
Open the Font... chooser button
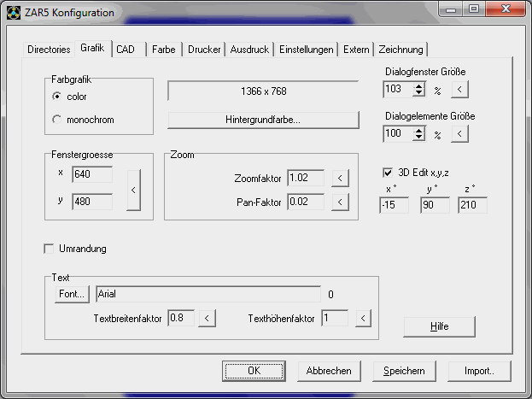point(72,294)
